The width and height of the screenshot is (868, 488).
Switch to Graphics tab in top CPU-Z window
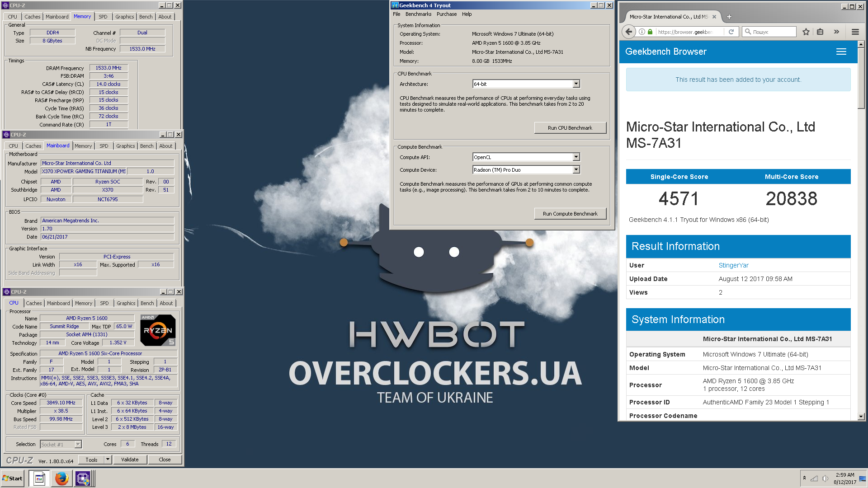click(124, 17)
